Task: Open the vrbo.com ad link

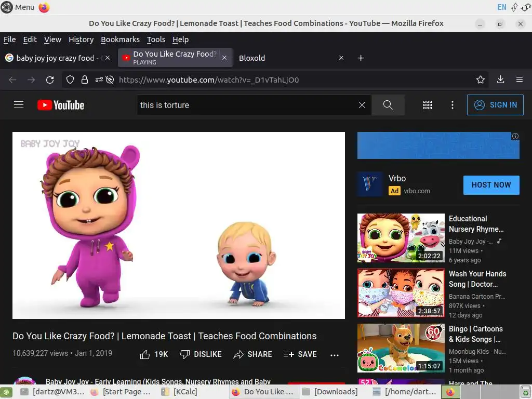Action: point(417,191)
